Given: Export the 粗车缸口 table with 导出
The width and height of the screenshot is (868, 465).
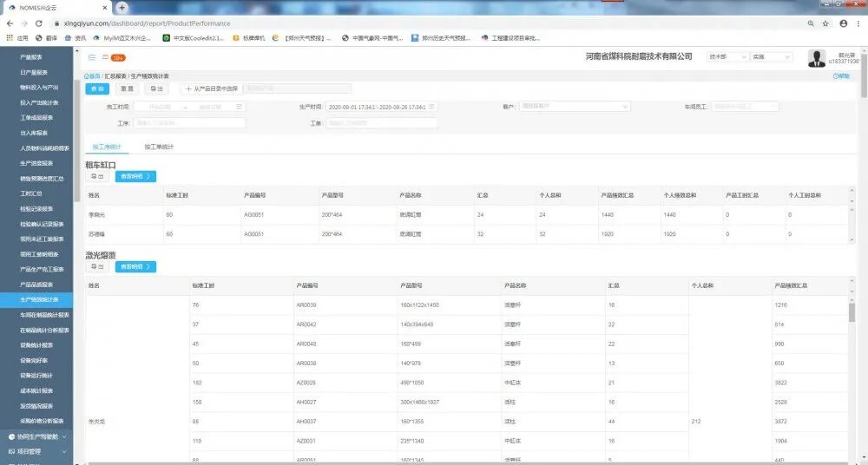Looking at the screenshot, I should tap(97, 177).
